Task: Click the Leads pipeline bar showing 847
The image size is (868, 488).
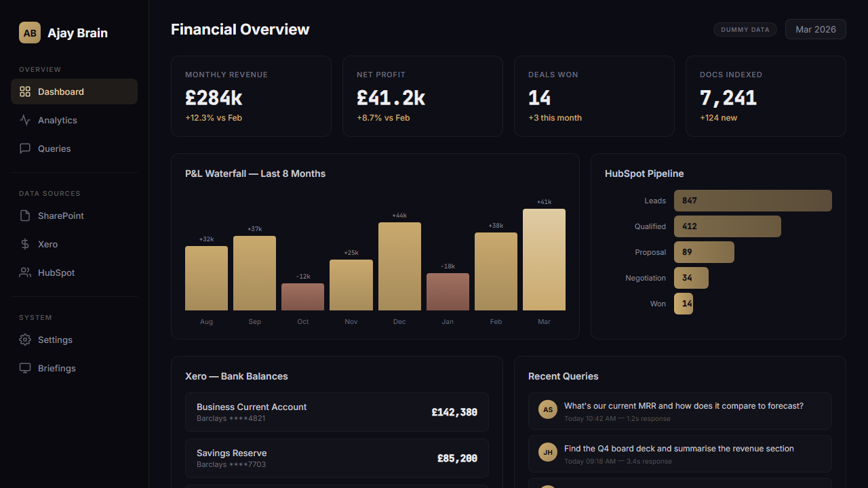Action: (x=753, y=201)
